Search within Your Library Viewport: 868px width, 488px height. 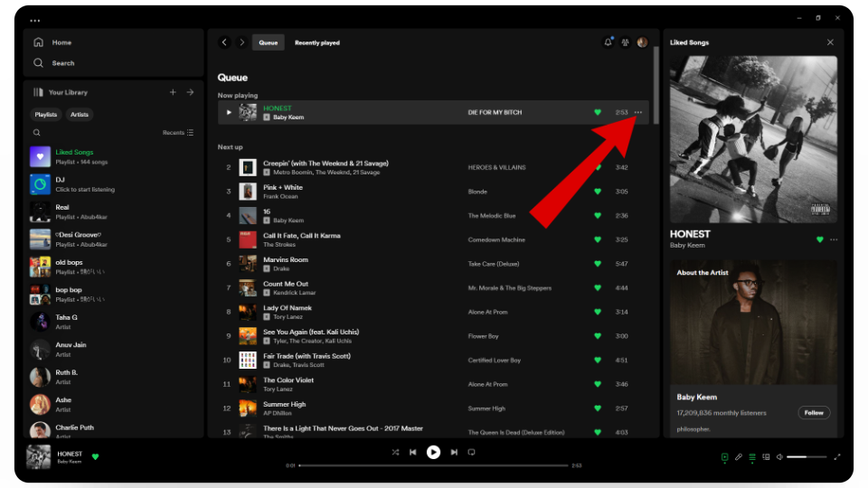tap(36, 133)
